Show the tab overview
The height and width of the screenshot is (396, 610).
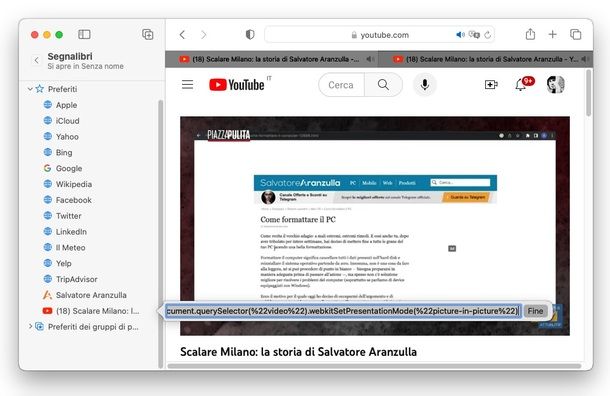pos(575,35)
